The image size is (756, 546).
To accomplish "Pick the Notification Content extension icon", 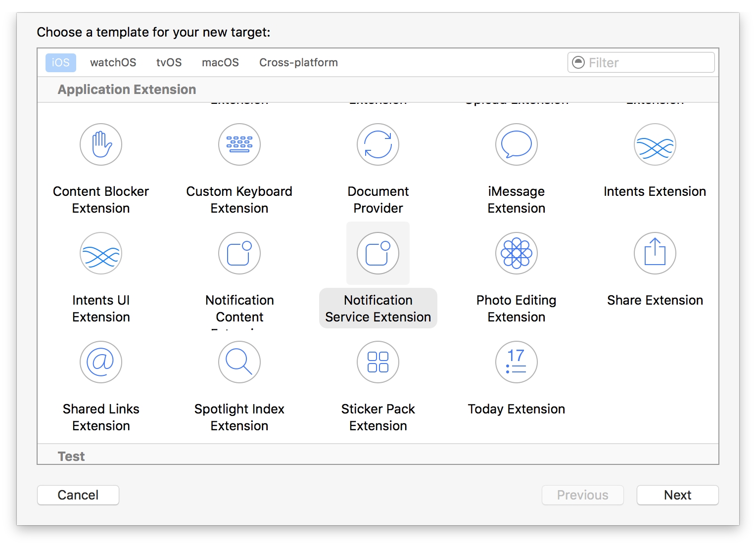I will click(x=239, y=253).
